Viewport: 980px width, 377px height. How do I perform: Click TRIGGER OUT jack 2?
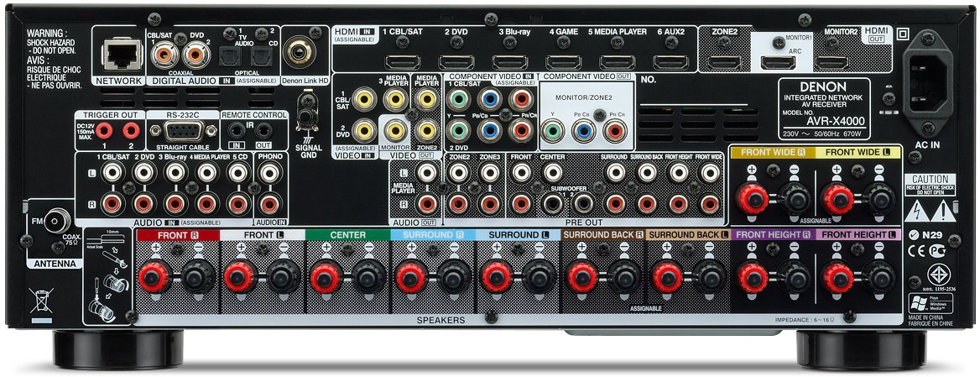tap(131, 131)
